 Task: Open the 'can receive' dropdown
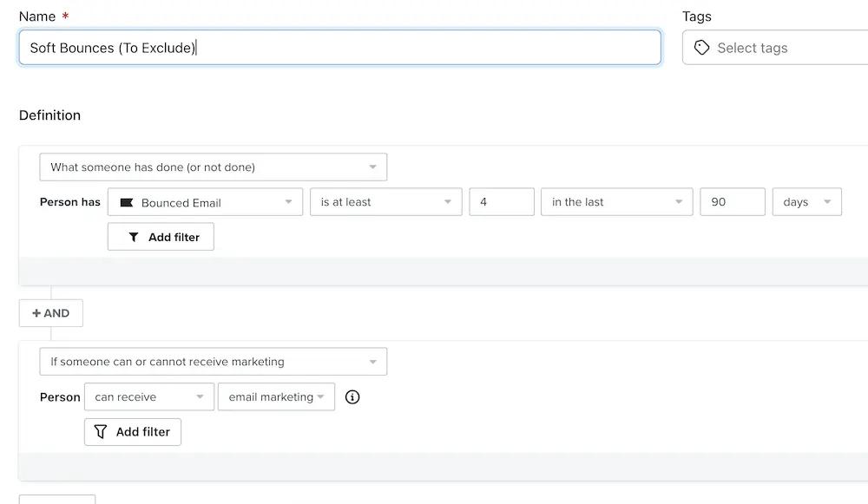(x=148, y=396)
